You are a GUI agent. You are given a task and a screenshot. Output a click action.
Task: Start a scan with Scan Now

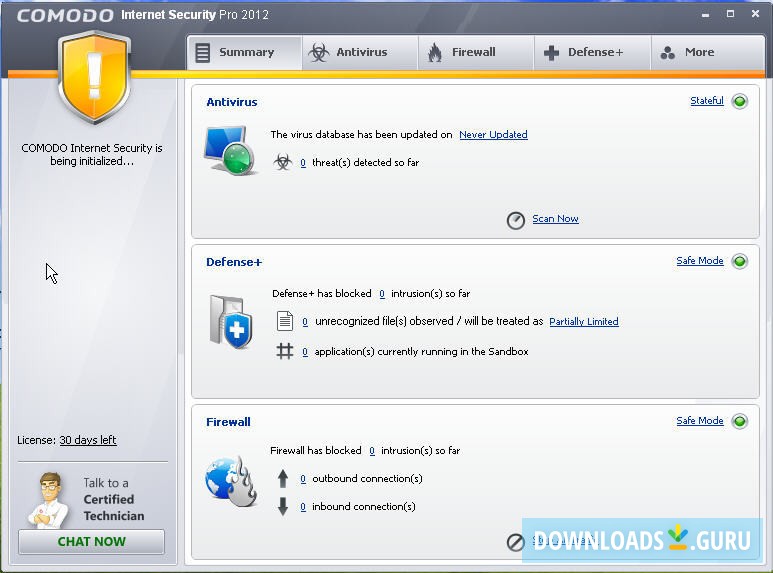555,218
